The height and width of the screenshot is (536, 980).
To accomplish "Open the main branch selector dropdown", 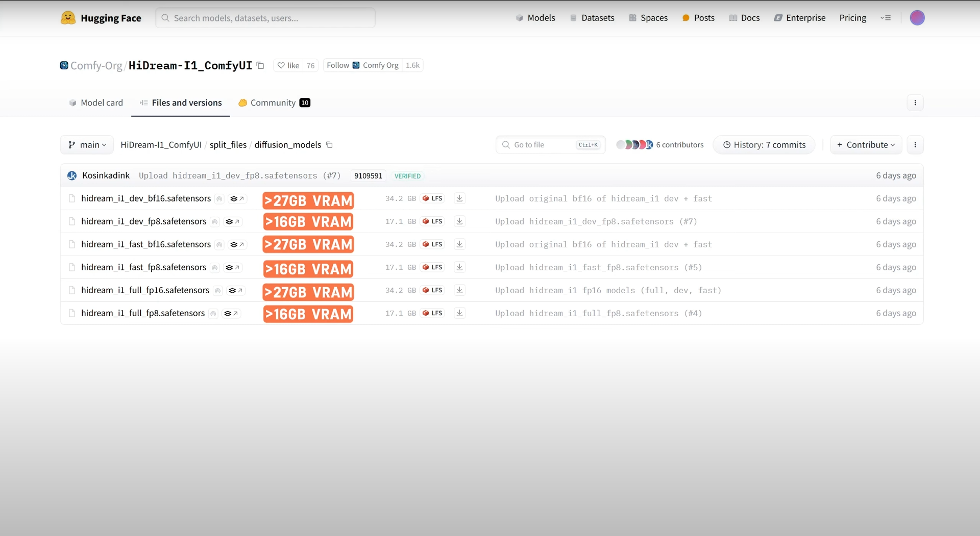I will pos(88,145).
